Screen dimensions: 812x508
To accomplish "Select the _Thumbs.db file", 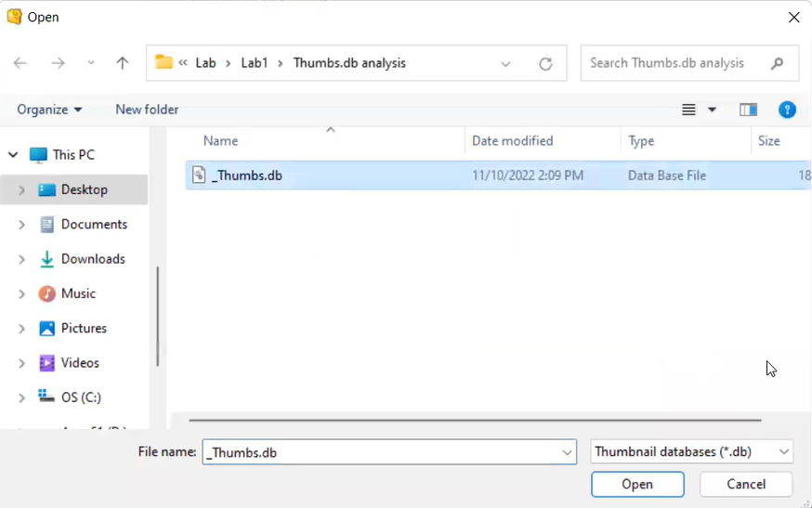I will (247, 176).
